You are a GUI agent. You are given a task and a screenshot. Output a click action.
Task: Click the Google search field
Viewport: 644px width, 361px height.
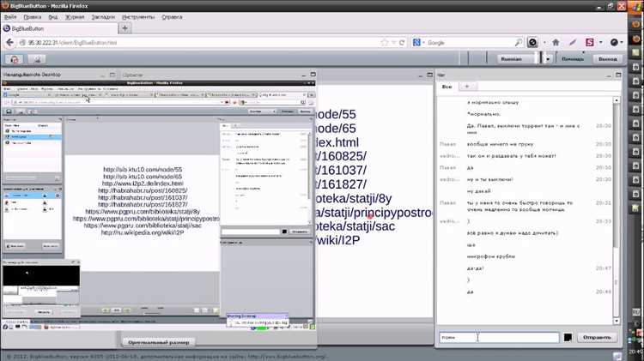pyautogui.click(x=471, y=43)
